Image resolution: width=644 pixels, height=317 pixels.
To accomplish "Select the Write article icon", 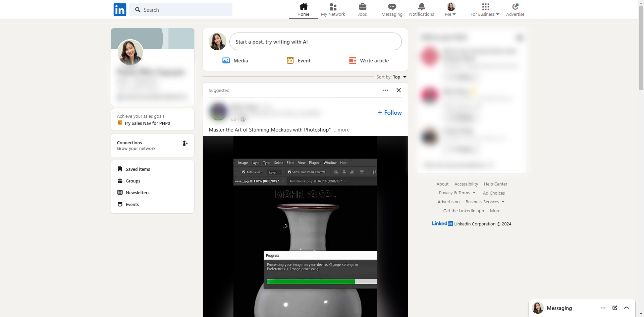I will pos(352,60).
